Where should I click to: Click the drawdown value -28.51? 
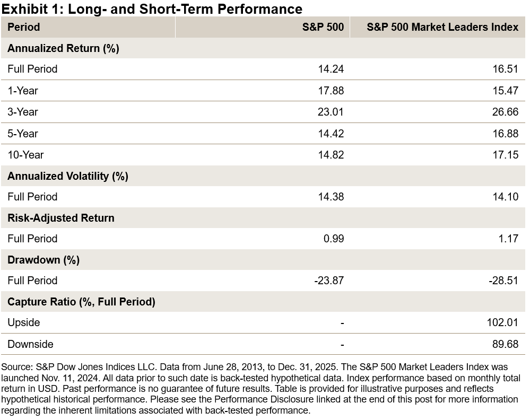tap(503, 281)
